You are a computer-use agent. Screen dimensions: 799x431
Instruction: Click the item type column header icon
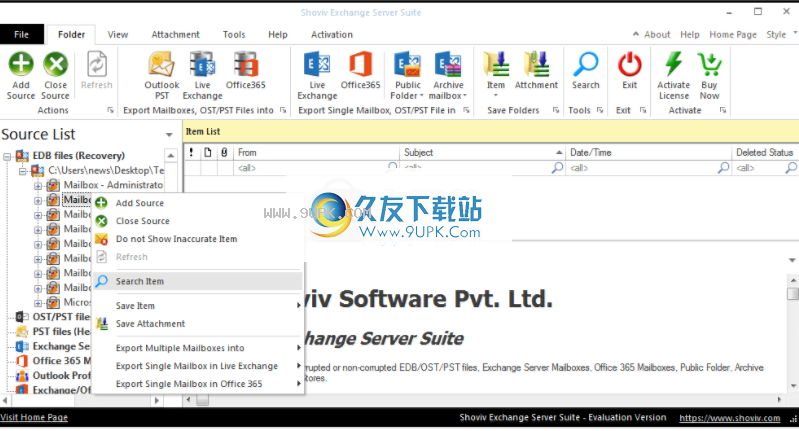click(x=208, y=152)
